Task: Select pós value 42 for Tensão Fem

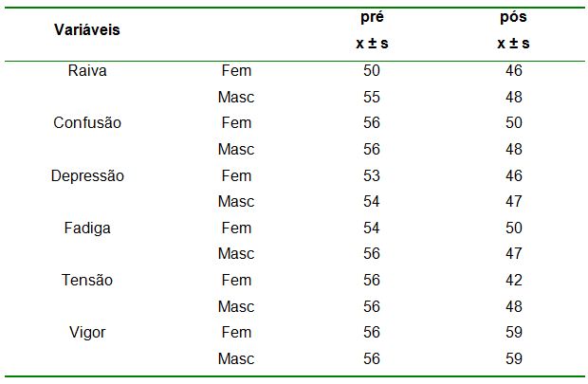Action: (x=514, y=281)
